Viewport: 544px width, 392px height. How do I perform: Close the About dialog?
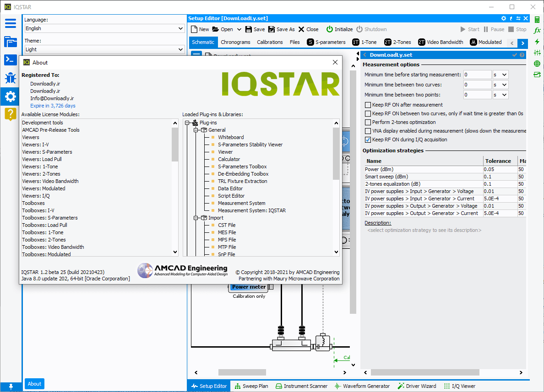335,62
